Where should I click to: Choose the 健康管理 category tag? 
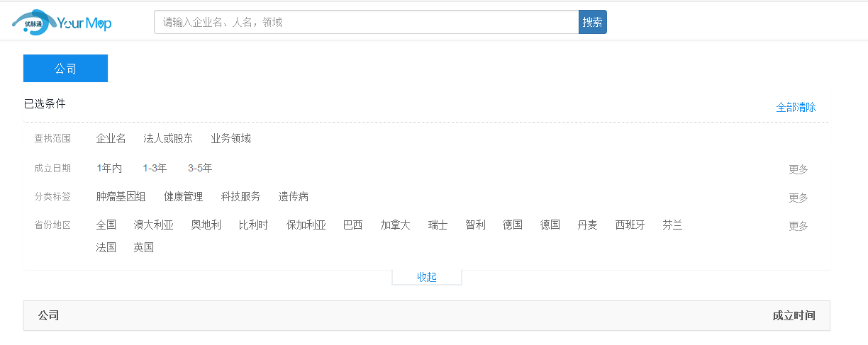click(183, 197)
